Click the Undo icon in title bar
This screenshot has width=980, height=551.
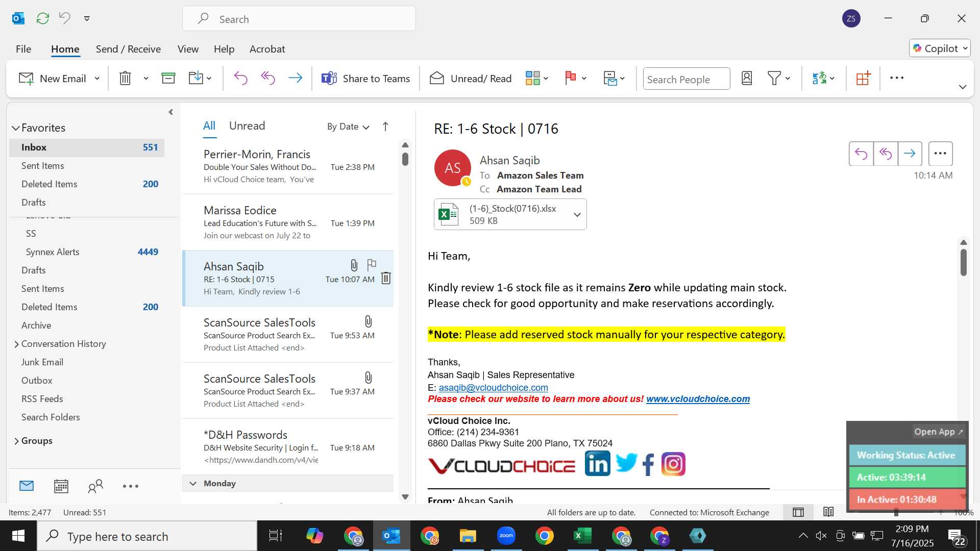tap(65, 18)
